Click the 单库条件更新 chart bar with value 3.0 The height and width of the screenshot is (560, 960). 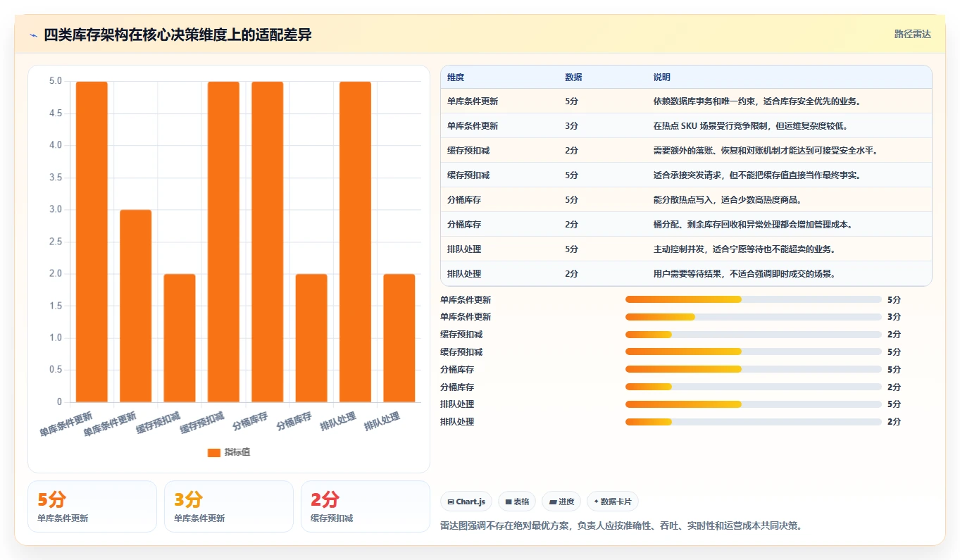coord(136,306)
